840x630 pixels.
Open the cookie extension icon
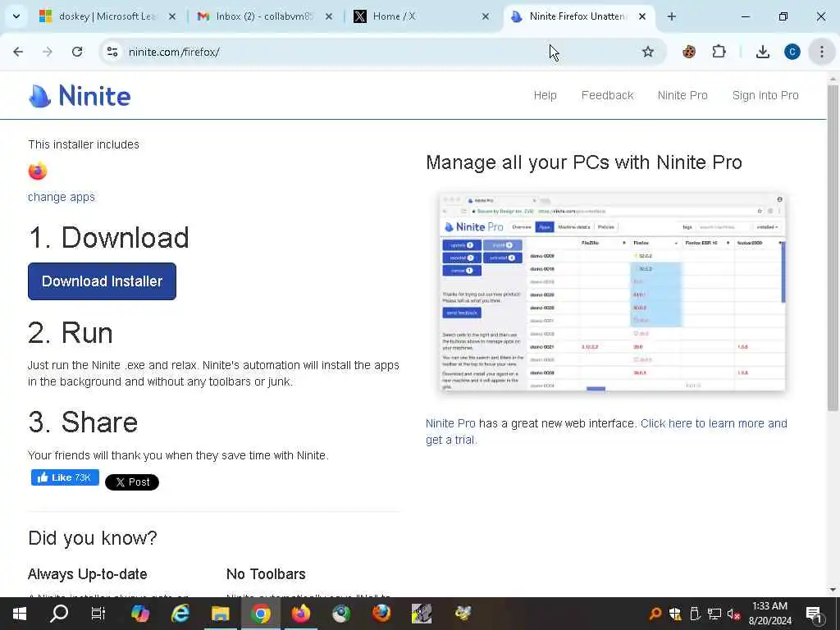pos(689,52)
